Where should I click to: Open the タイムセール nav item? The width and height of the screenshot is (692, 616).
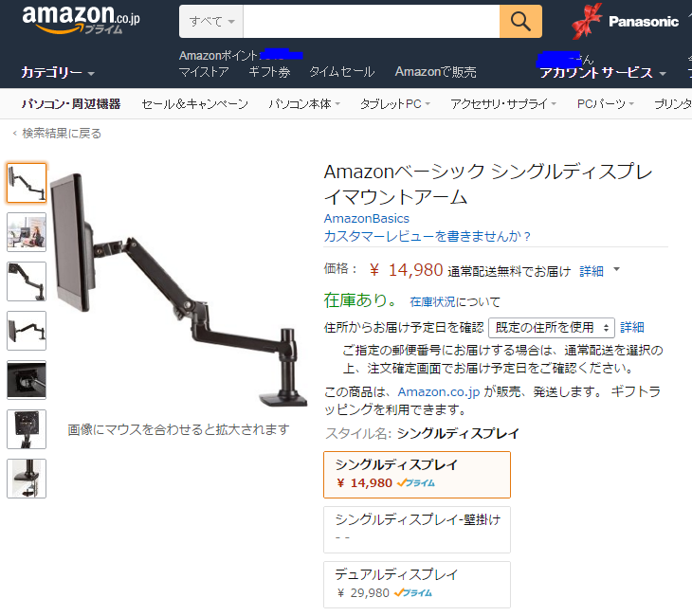[x=342, y=71]
